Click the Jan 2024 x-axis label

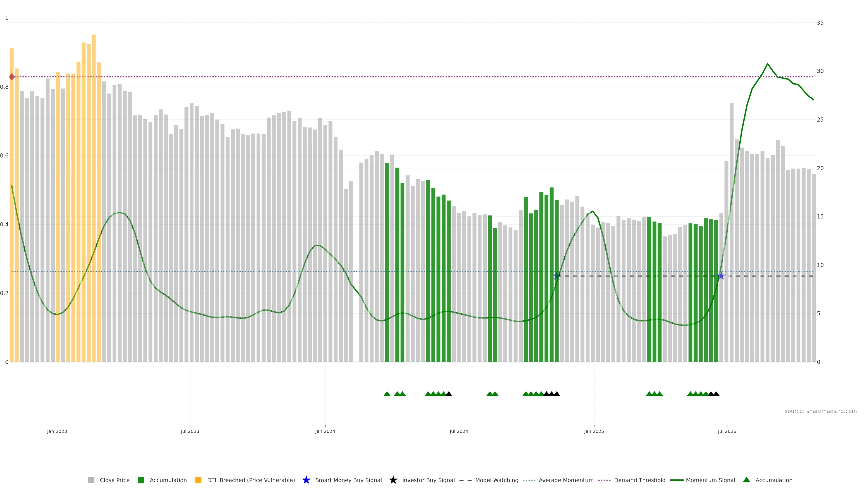click(325, 431)
